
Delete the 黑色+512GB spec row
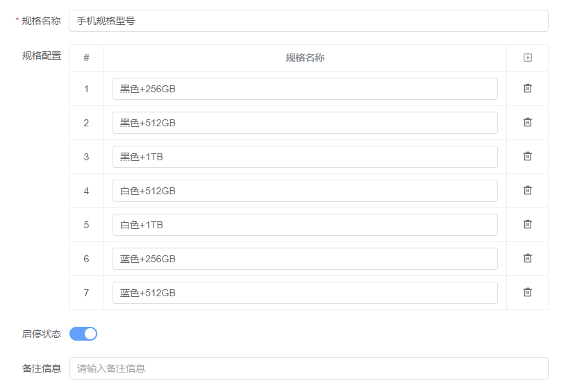pyautogui.click(x=527, y=122)
